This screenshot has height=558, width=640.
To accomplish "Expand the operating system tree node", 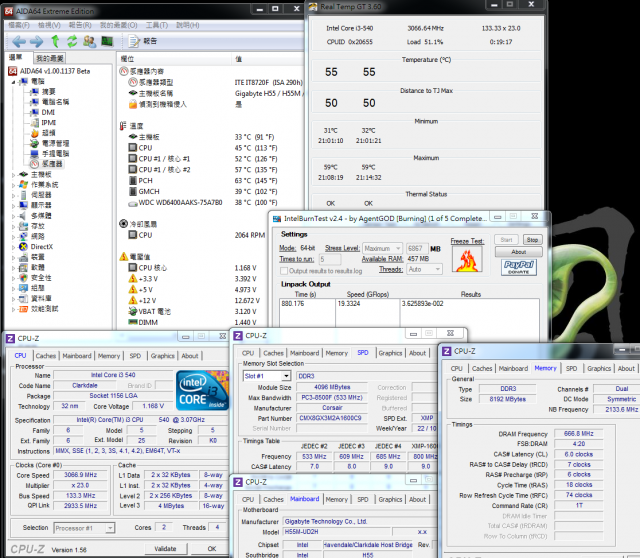I will point(13,185).
